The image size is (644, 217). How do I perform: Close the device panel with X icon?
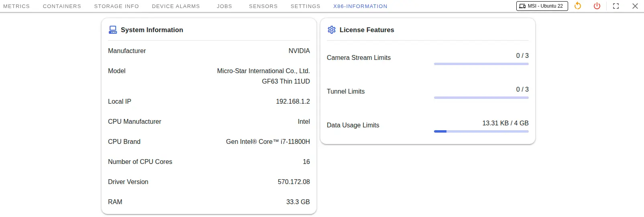[635, 6]
